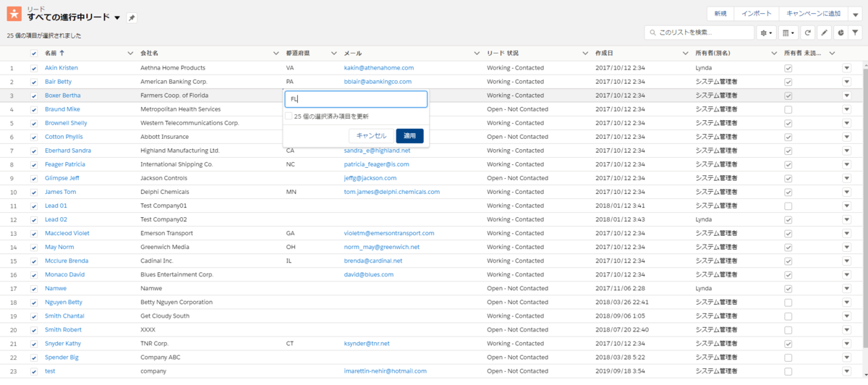Click the state input field containing FL
Screen dimensions: 868x385
(356, 99)
